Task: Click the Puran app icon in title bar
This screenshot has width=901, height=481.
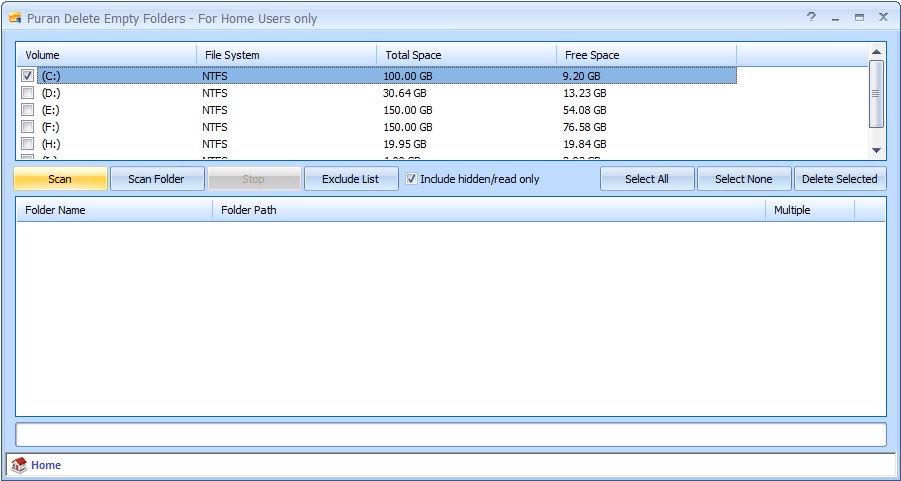Action: [15, 18]
